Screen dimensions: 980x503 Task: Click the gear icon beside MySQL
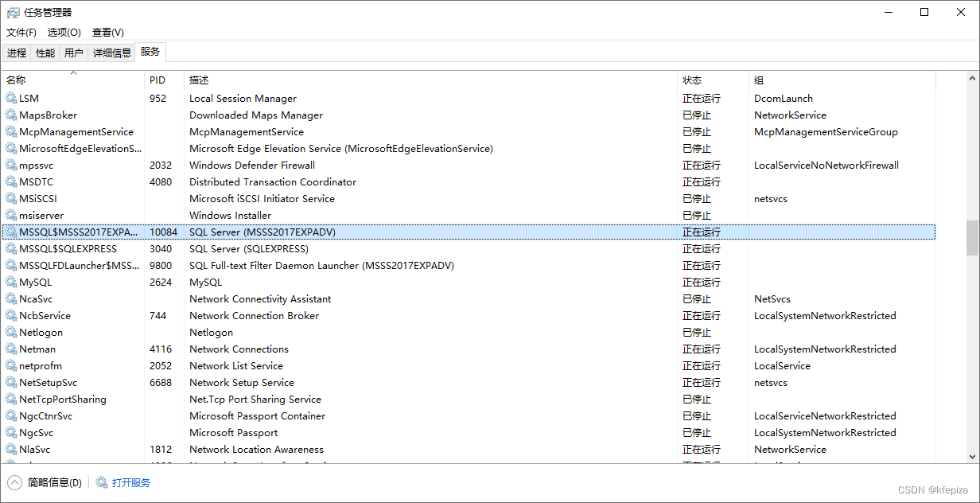click(x=11, y=283)
